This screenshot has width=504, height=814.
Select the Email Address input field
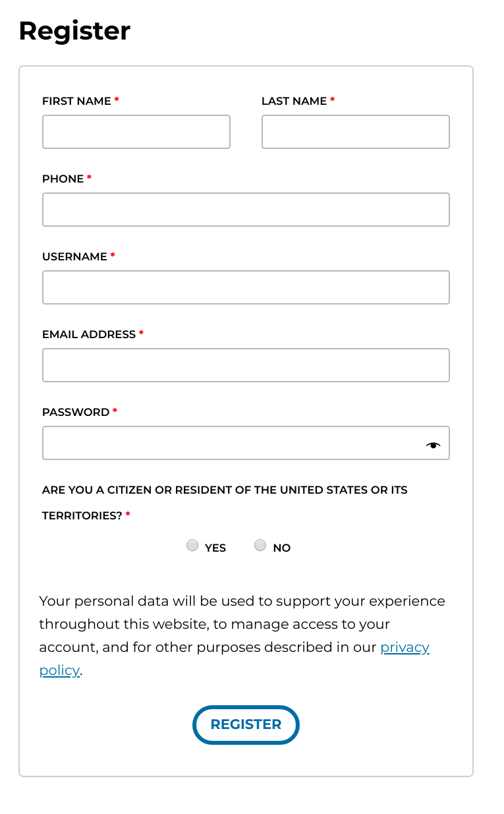click(x=246, y=365)
